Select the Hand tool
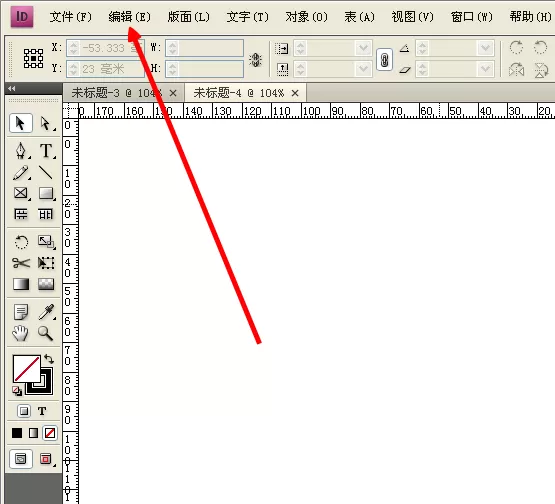Image resolution: width=555 pixels, height=504 pixels. point(21,333)
